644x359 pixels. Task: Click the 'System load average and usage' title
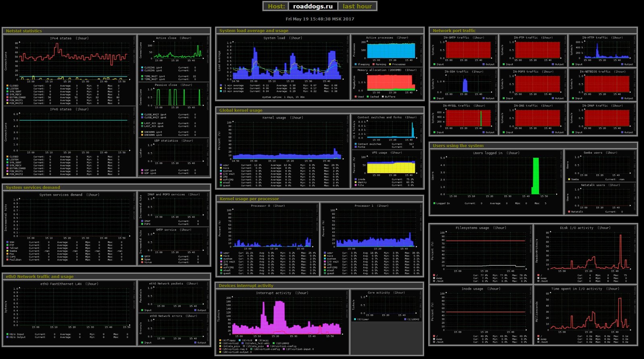point(254,31)
